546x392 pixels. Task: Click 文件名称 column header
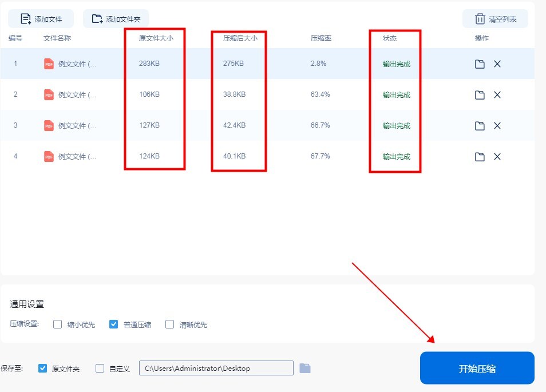coord(57,38)
